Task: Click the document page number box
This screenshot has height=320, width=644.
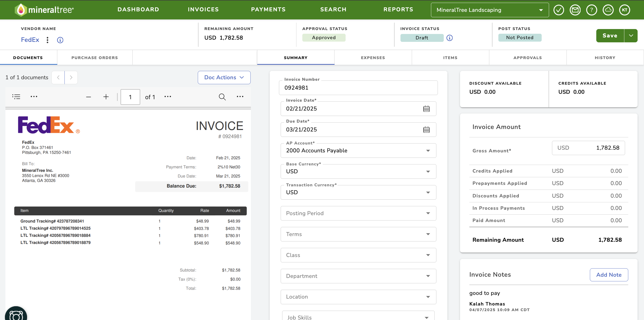Action: click(x=130, y=97)
